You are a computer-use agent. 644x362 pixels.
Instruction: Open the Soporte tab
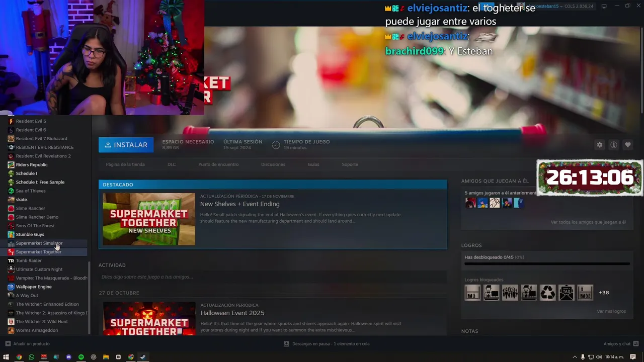[350, 164]
